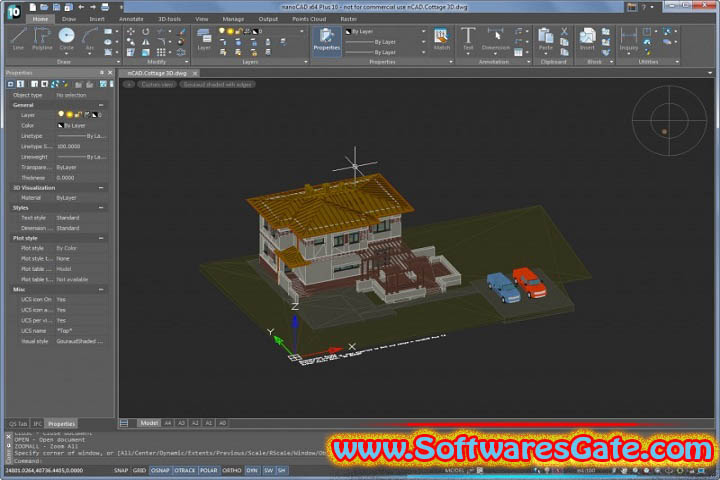Screen dimensions: 720x480
Task: Select the Circle tool
Action: tap(67, 39)
